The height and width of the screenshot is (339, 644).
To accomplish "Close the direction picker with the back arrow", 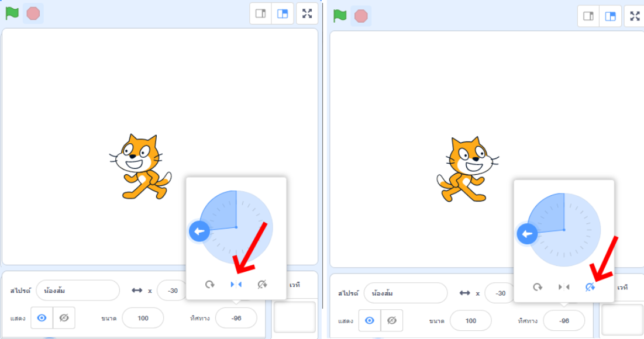I will point(199,231).
